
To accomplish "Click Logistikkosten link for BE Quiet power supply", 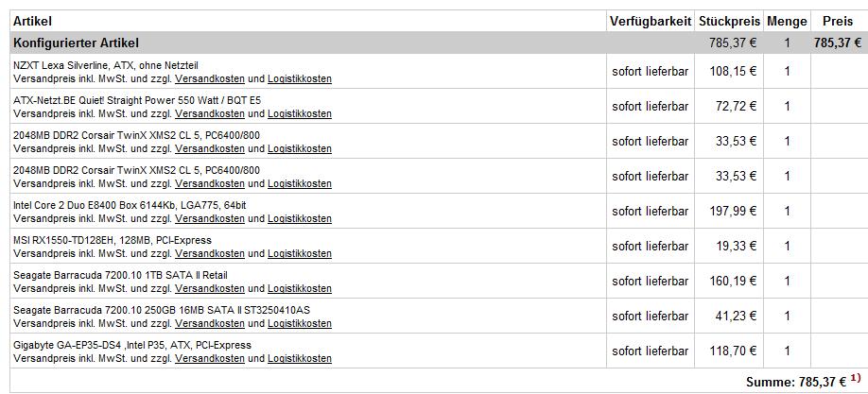I will pos(300,113).
